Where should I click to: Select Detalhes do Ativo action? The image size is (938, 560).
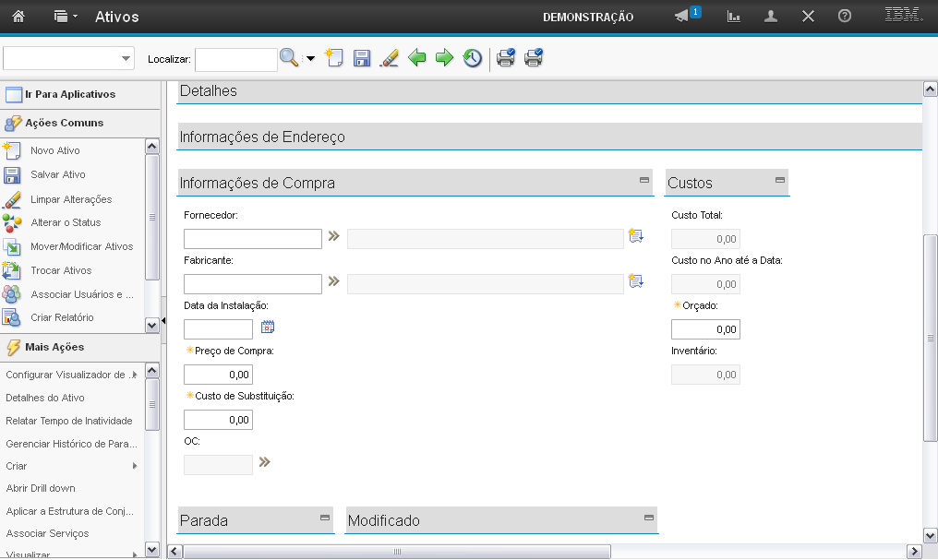[x=44, y=398]
